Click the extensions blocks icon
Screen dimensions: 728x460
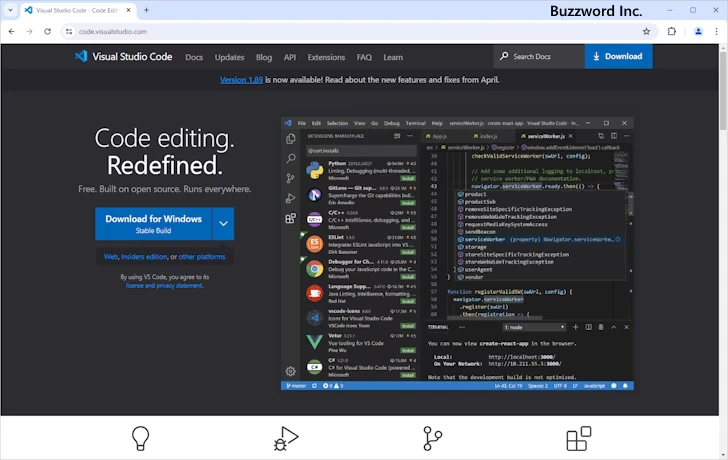578,438
